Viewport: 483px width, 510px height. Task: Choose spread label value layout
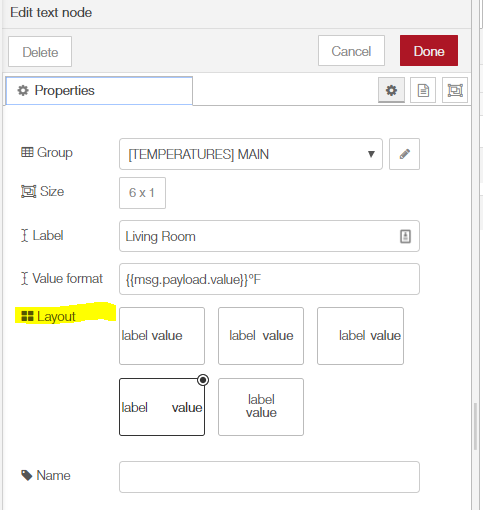coord(162,407)
